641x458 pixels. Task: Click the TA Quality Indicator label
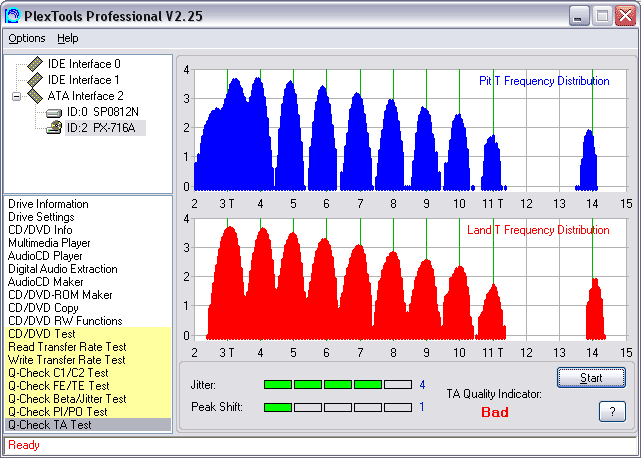494,394
